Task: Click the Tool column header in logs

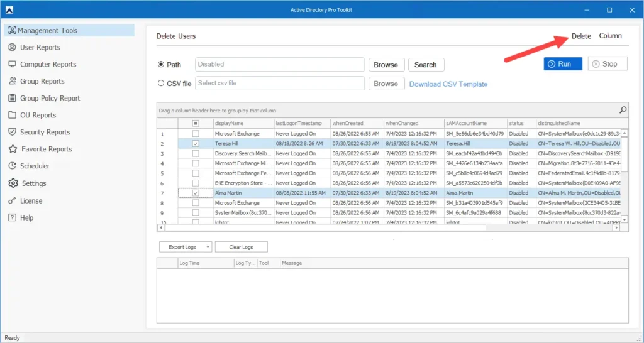Action: pyautogui.click(x=269, y=263)
